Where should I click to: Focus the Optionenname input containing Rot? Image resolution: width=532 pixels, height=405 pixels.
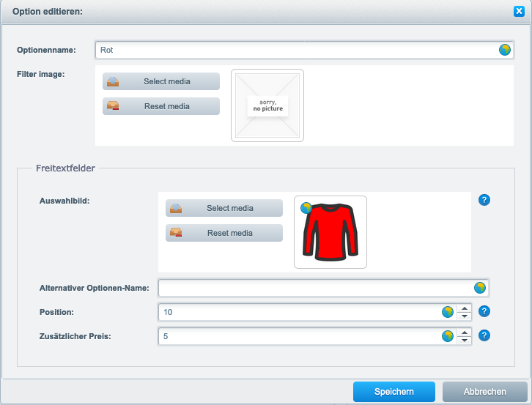(304, 50)
